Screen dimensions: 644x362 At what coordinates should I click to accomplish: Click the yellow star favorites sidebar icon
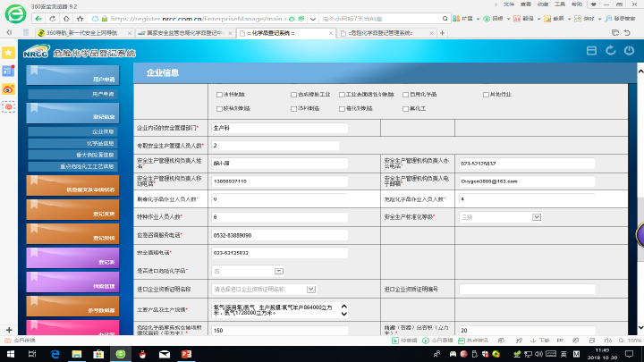8,52
